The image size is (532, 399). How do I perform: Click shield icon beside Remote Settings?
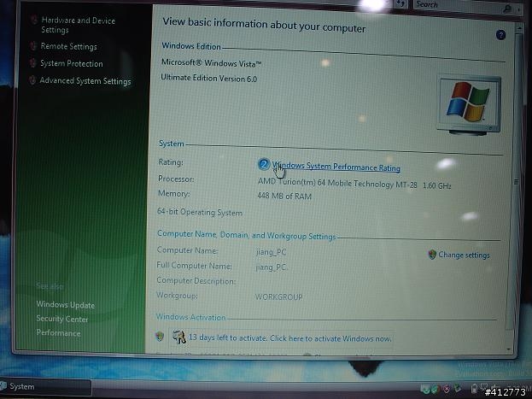[33, 46]
